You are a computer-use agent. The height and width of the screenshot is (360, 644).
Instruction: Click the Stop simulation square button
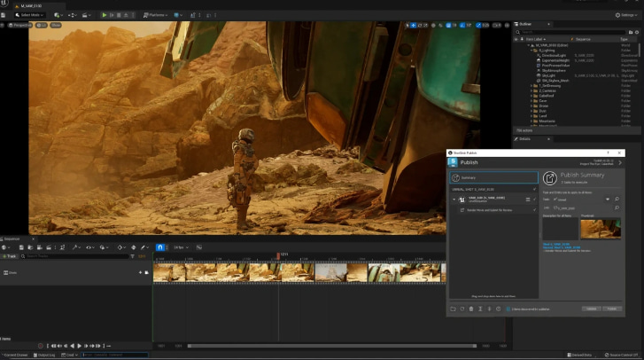pyautogui.click(x=119, y=15)
